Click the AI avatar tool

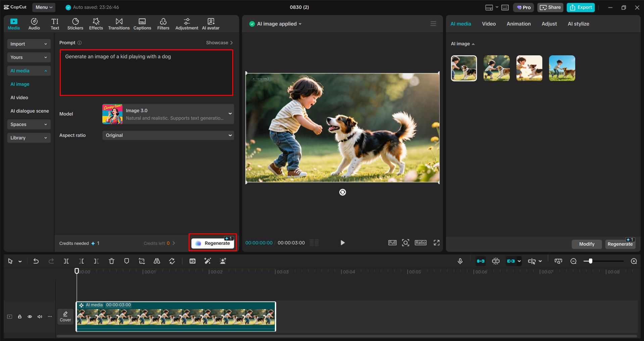[x=210, y=23]
